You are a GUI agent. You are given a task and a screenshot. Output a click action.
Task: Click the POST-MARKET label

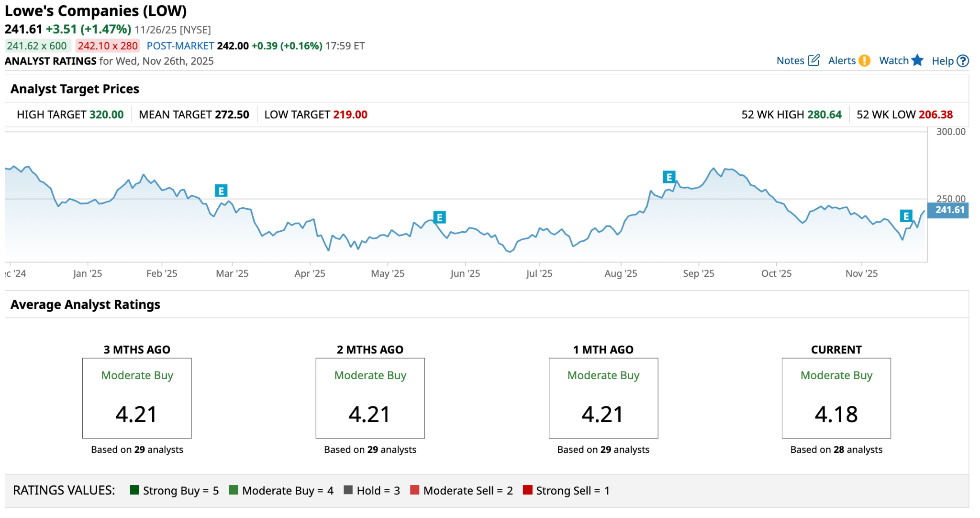coord(180,46)
